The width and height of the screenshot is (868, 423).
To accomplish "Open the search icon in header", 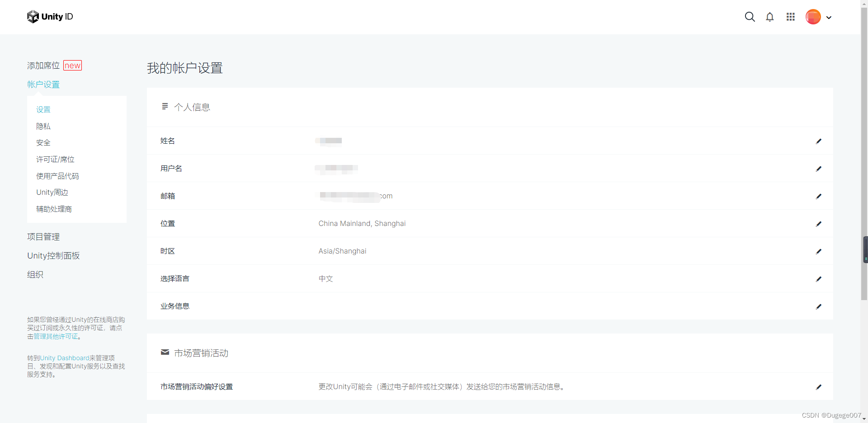I will pos(750,17).
